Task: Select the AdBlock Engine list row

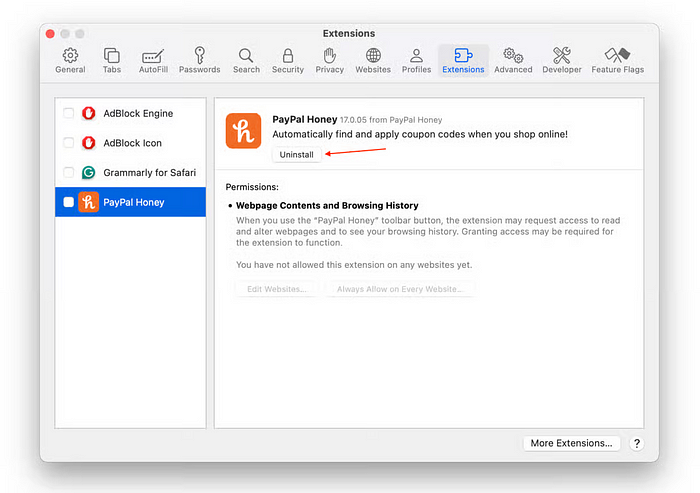Action: coord(130,113)
